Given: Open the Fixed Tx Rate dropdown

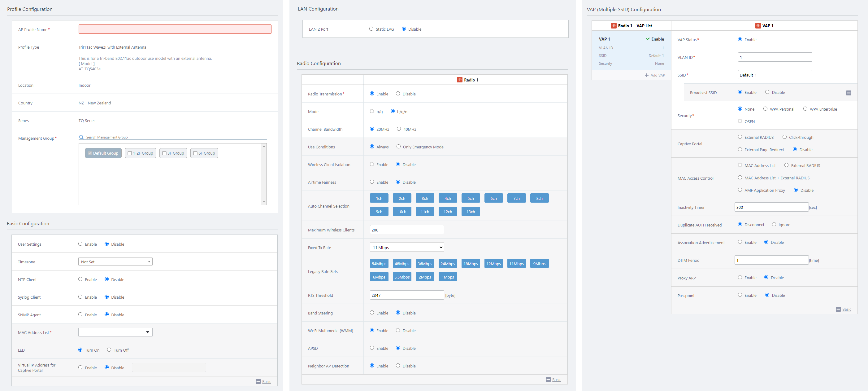Looking at the screenshot, I should [x=406, y=248].
